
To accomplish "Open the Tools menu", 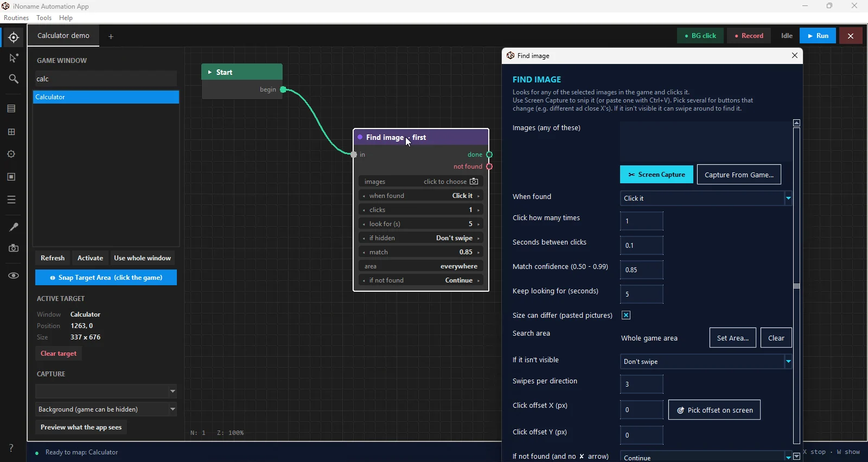I will [x=44, y=18].
